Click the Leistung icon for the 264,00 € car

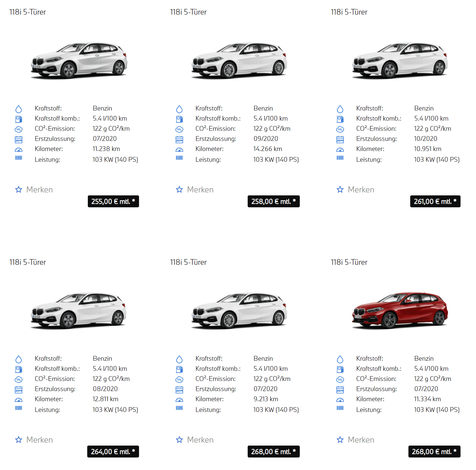click(x=18, y=408)
